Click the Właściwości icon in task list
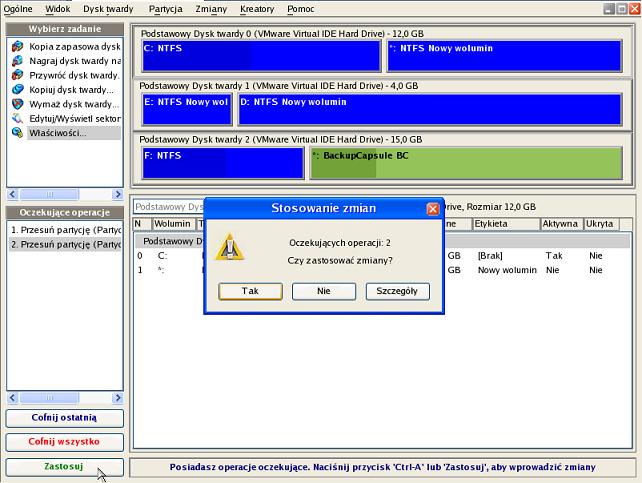The image size is (642, 483). [17, 133]
